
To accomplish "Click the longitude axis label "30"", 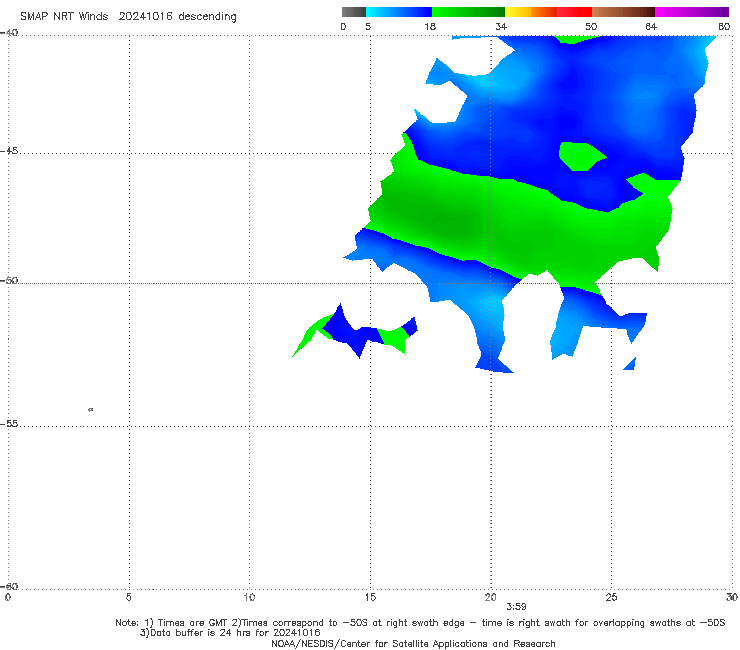I will [x=732, y=597].
